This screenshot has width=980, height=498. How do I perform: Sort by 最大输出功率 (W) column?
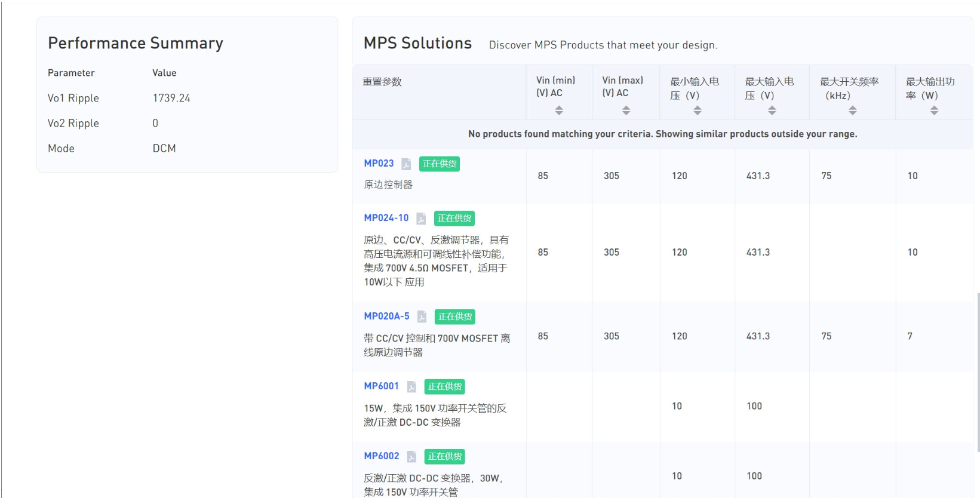tap(934, 110)
